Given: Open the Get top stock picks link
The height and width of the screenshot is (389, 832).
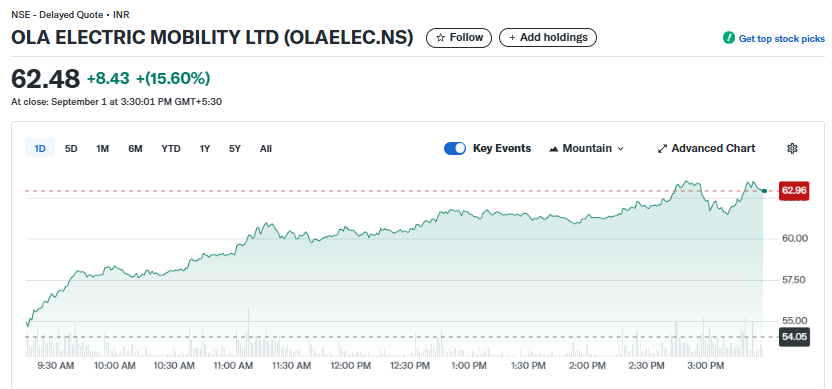Looking at the screenshot, I should tap(782, 39).
